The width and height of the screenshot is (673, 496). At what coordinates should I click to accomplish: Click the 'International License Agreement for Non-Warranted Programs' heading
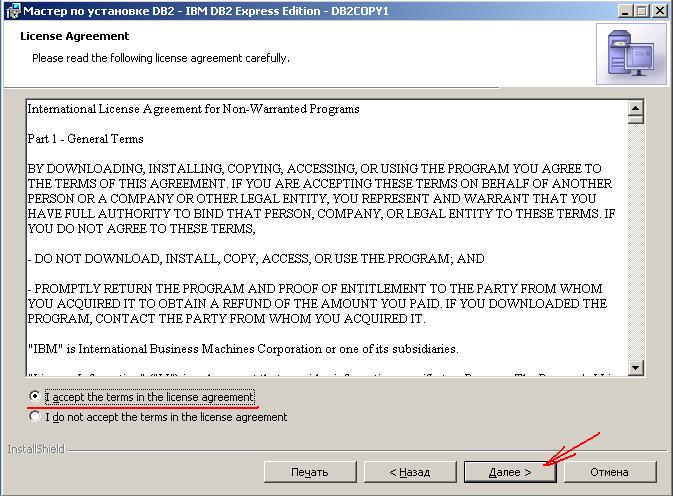point(193,109)
